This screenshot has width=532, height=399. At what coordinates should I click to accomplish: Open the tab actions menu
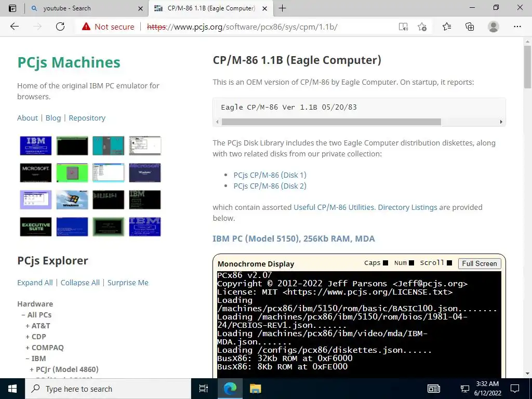[12, 8]
